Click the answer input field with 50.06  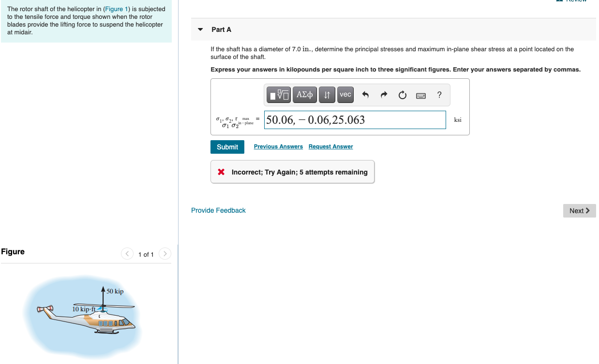(355, 120)
